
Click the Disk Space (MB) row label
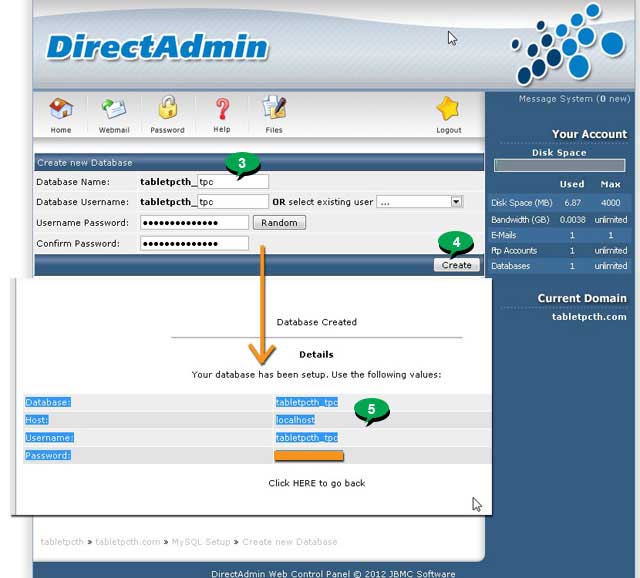click(x=521, y=203)
